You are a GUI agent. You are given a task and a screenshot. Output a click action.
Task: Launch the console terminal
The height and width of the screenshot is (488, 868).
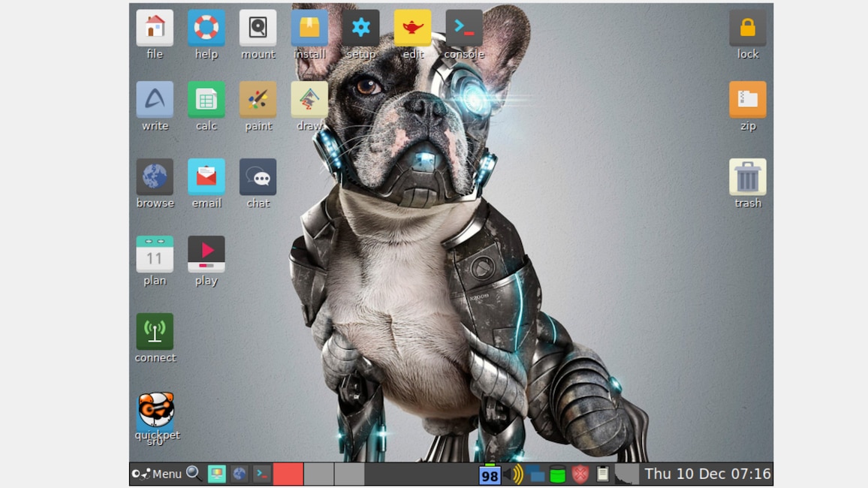click(464, 27)
